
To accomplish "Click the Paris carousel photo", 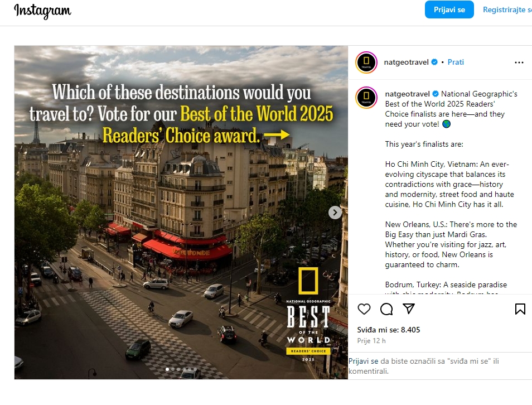I will pyautogui.click(x=181, y=212).
